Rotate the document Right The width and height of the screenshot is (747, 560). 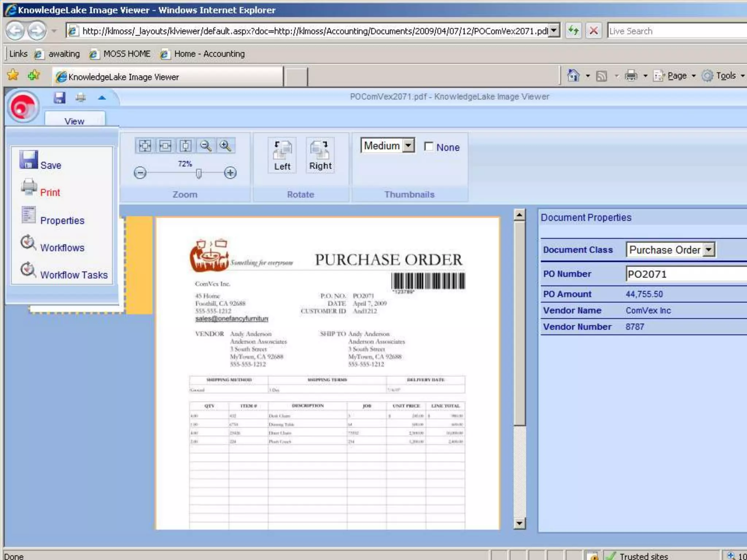[x=320, y=155]
